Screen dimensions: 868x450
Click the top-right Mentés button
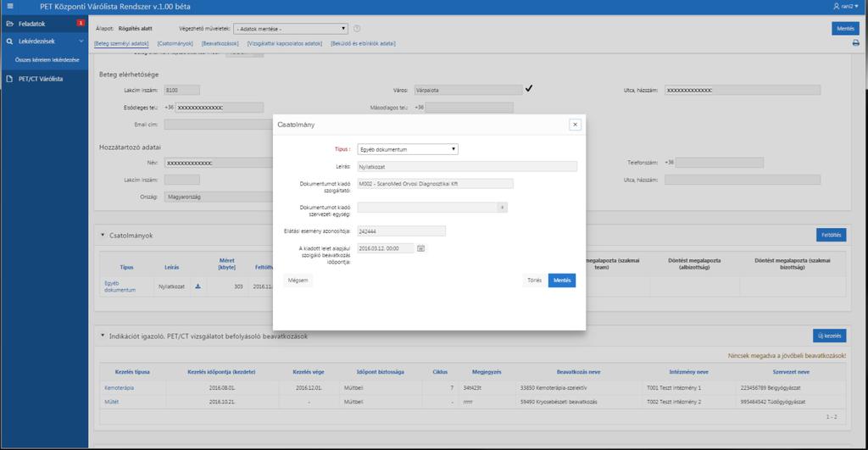click(845, 28)
